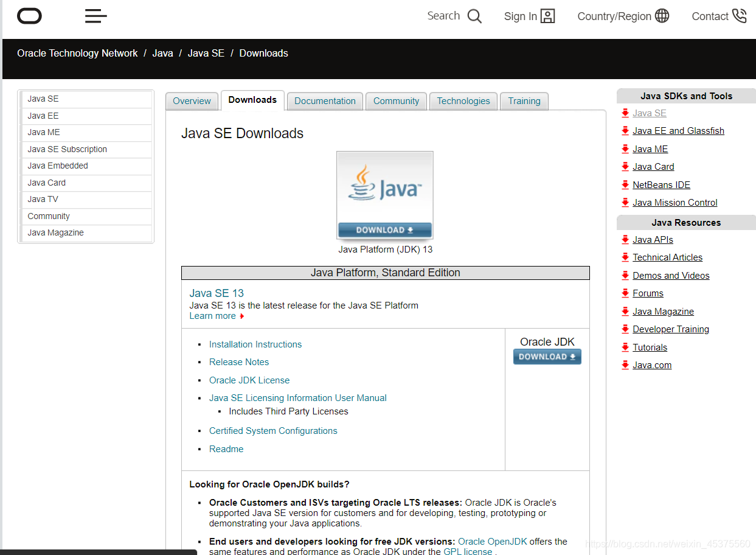The image size is (756, 555).
Task: Open the hamburger menu icon
Action: pos(96,16)
